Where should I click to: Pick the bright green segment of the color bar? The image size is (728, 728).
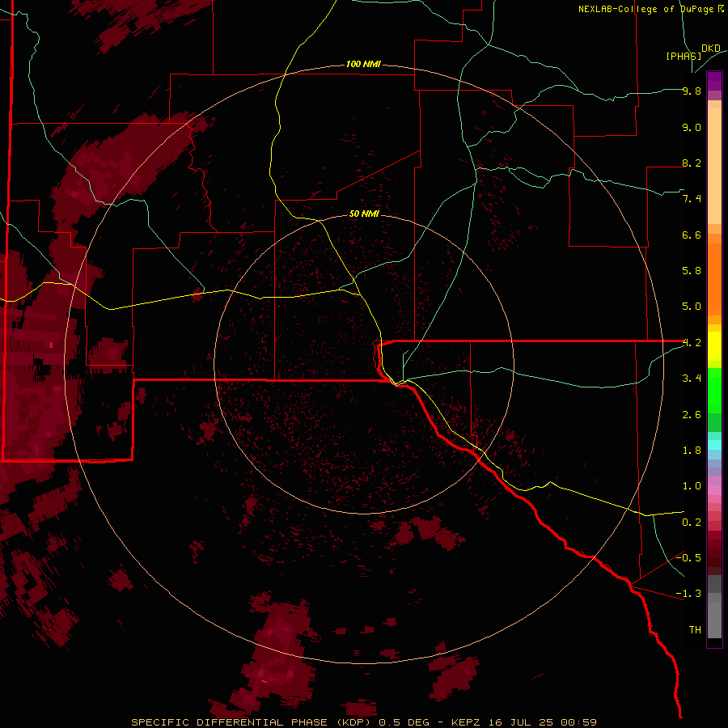point(714,390)
